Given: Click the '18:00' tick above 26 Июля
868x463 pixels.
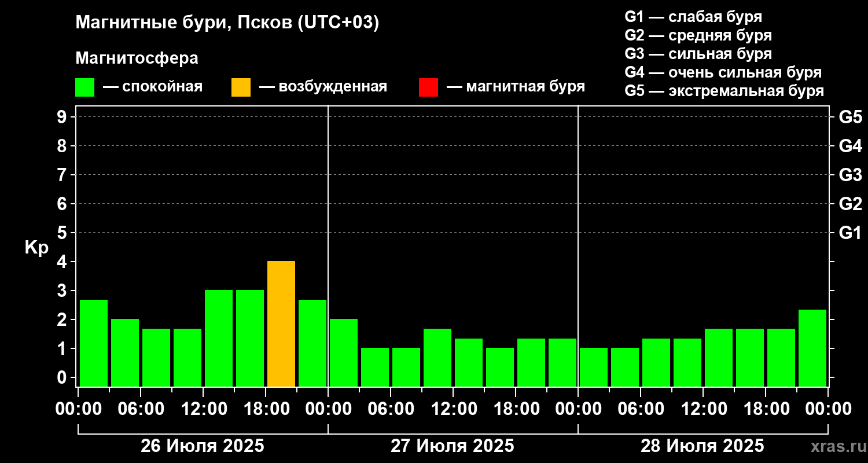Looking at the screenshot, I should pos(266,409).
